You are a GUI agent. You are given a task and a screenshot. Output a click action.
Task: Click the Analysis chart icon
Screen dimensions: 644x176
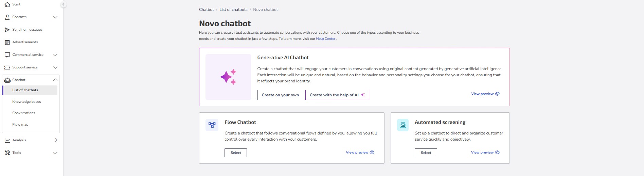(7, 140)
